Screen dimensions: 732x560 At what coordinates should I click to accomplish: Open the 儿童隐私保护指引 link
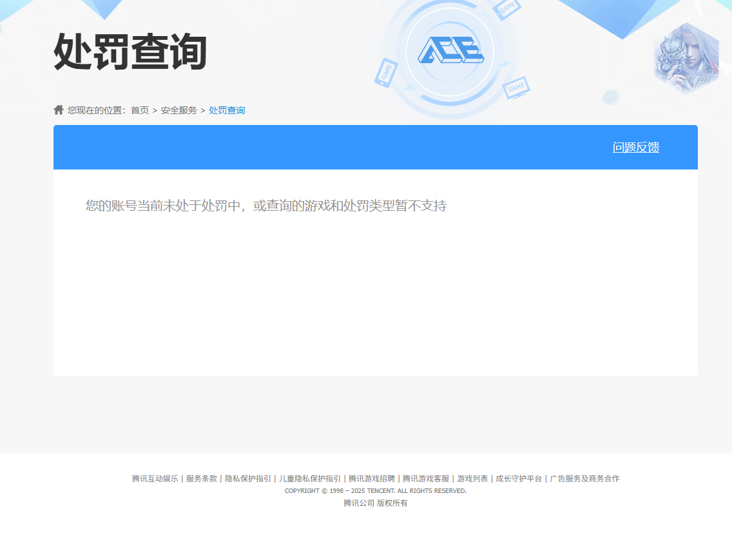(309, 479)
